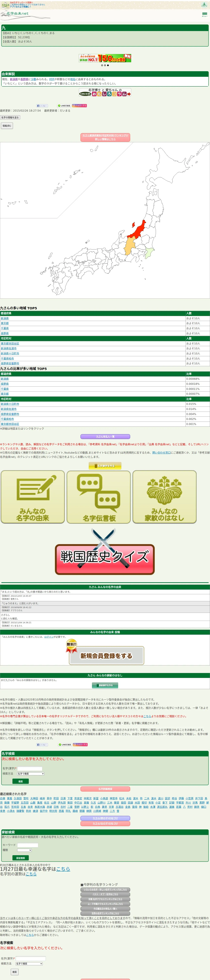Screen dimensions: 210x980
Task: Click the Facebook like button near 最終更新
Action: click(x=42, y=106)
